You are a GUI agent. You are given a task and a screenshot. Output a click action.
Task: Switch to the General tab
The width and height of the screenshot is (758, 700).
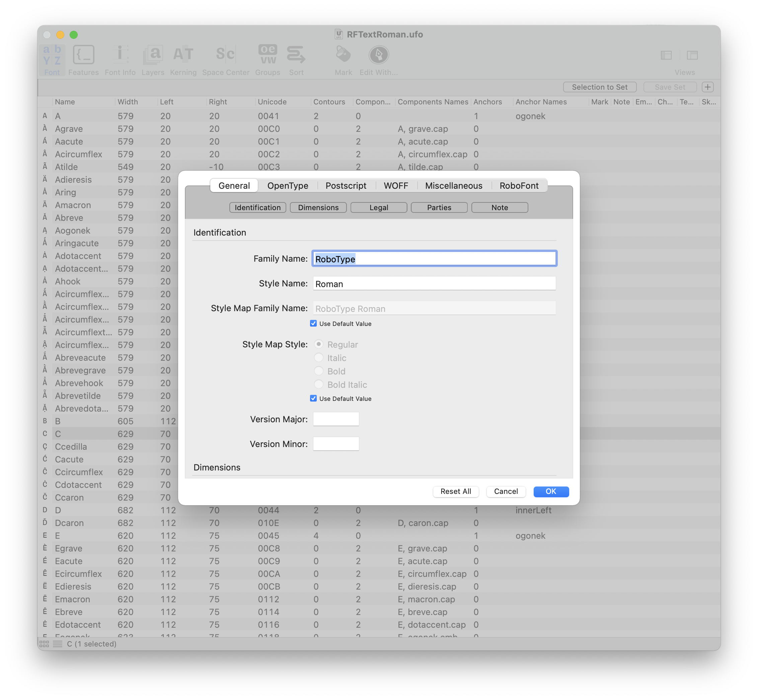click(234, 186)
